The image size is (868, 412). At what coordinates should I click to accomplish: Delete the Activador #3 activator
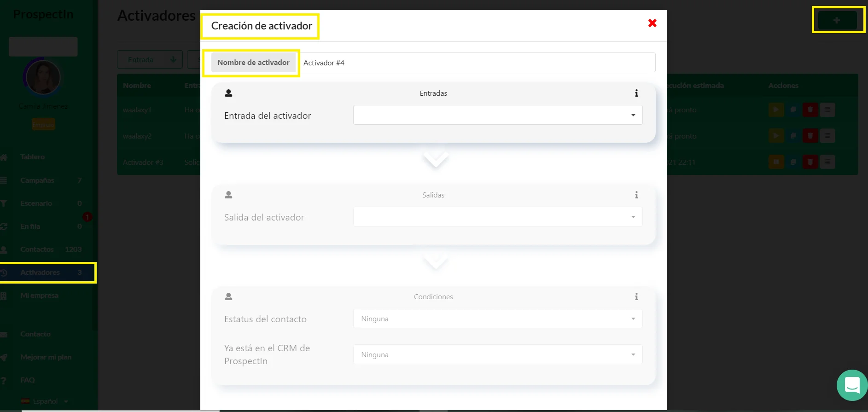[810, 162]
